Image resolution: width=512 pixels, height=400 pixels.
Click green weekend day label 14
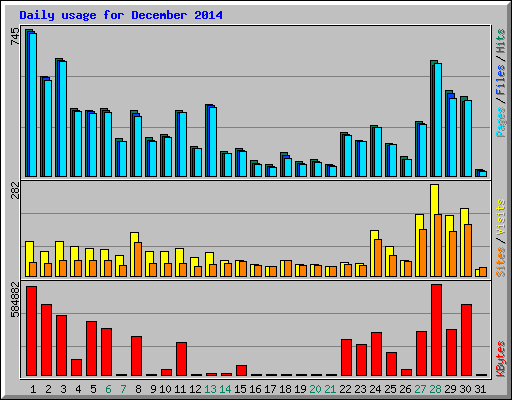225,389
